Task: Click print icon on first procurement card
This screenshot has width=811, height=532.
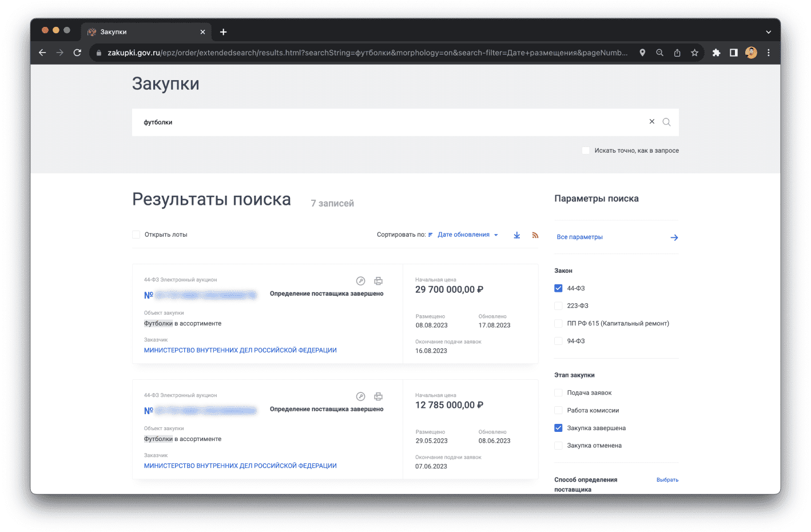Action: pos(378,281)
